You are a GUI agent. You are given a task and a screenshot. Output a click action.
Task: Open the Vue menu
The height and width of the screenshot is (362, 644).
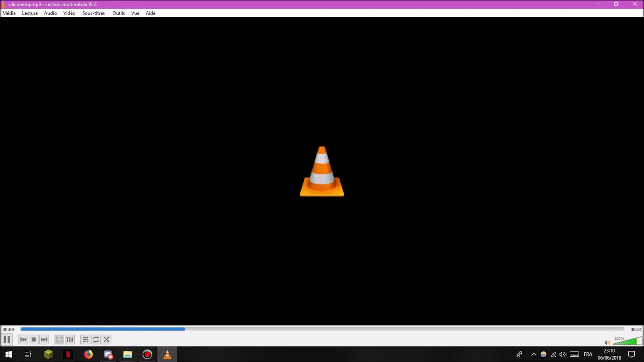[x=135, y=13]
